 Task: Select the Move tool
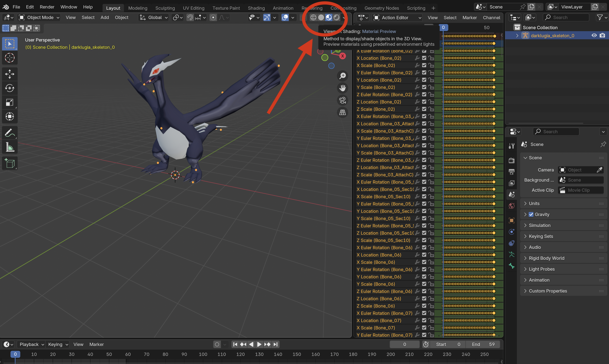(10, 74)
